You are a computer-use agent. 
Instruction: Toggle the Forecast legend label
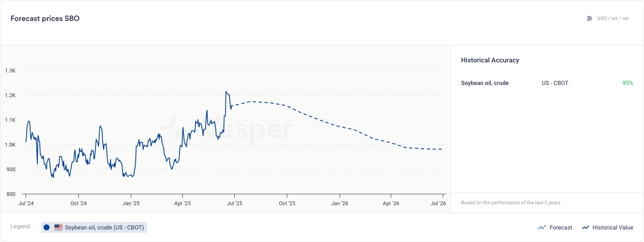click(x=561, y=227)
